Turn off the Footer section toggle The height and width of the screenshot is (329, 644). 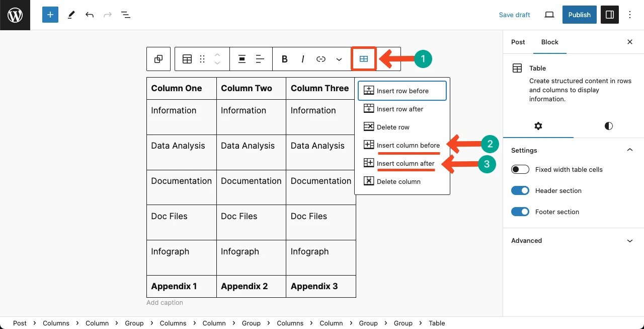click(520, 212)
